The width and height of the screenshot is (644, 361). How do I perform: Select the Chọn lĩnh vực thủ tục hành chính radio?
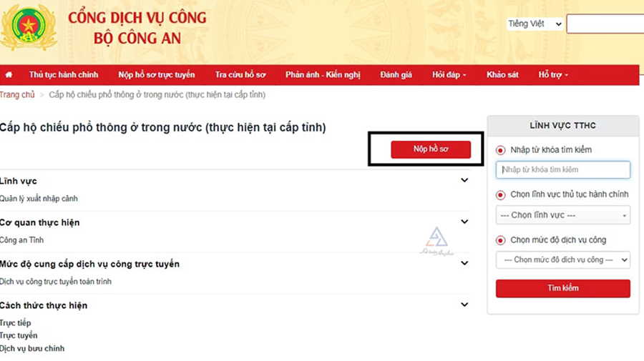click(501, 195)
